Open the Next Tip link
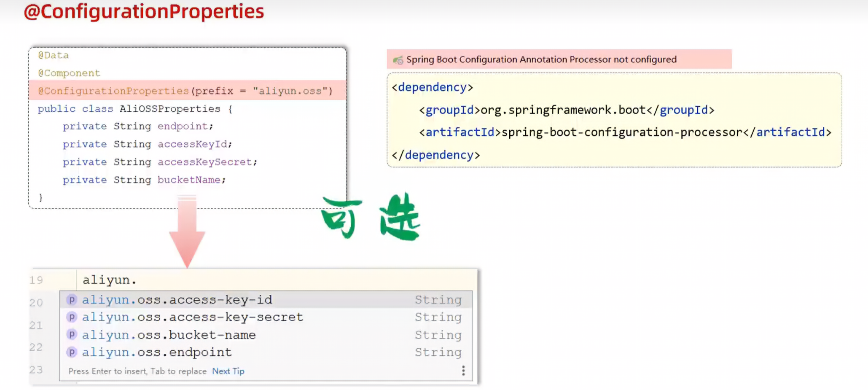Viewport: 868px width, 390px height. pyautogui.click(x=228, y=371)
